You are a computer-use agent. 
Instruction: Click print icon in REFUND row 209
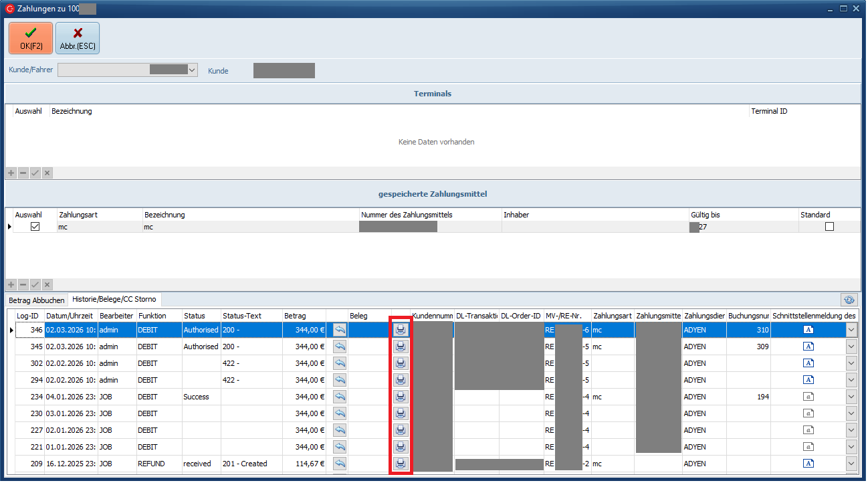tap(400, 464)
